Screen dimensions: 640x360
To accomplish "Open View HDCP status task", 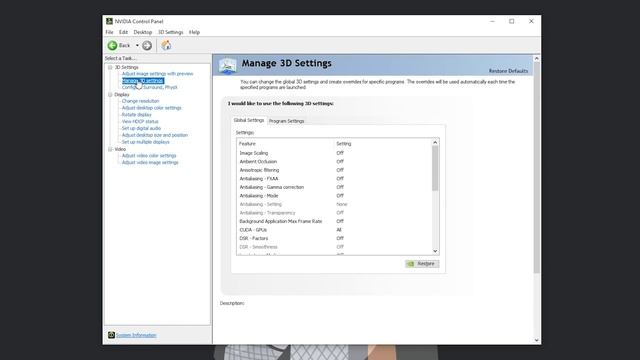I will pyautogui.click(x=140, y=122).
